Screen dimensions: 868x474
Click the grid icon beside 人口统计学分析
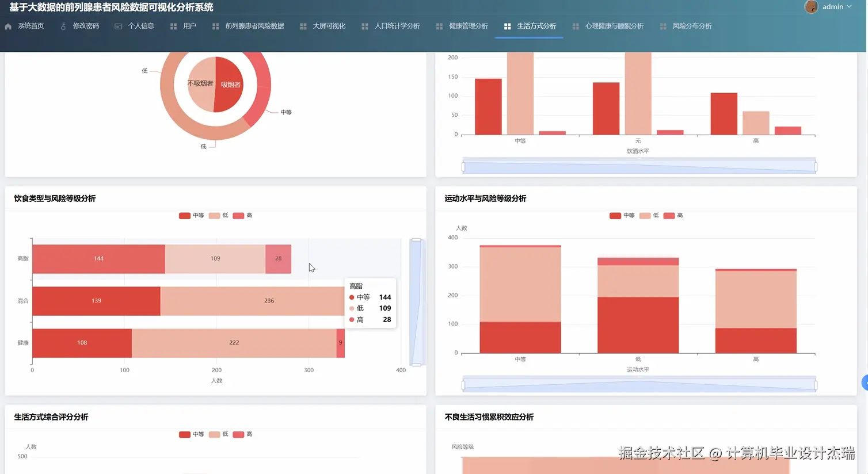click(365, 26)
